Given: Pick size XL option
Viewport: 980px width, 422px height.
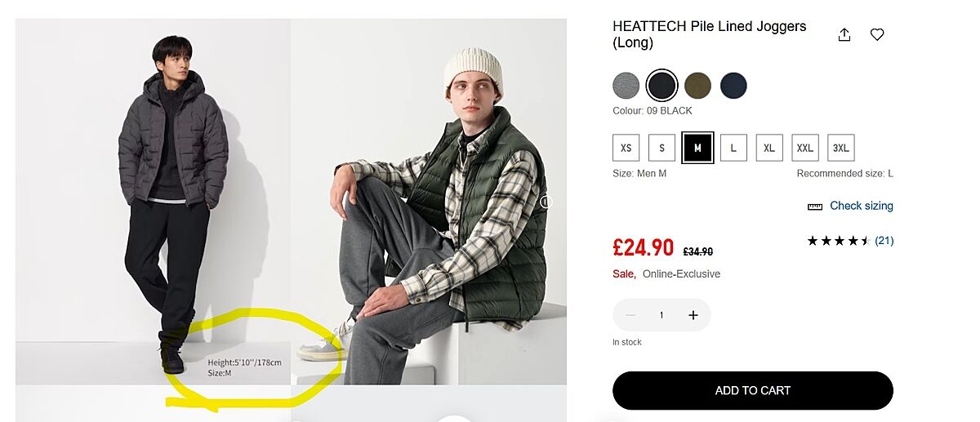Looking at the screenshot, I should coord(769,148).
